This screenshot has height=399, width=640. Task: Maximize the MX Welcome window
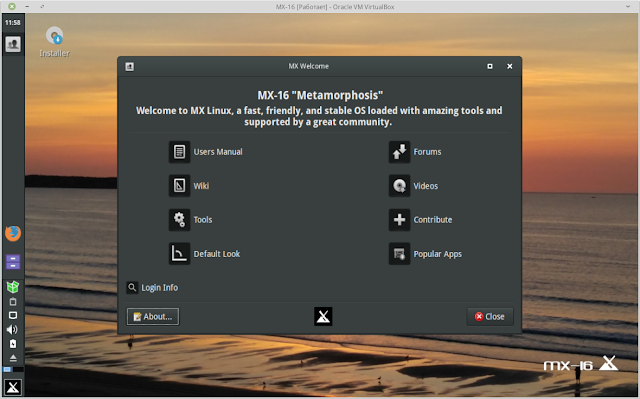(490, 66)
